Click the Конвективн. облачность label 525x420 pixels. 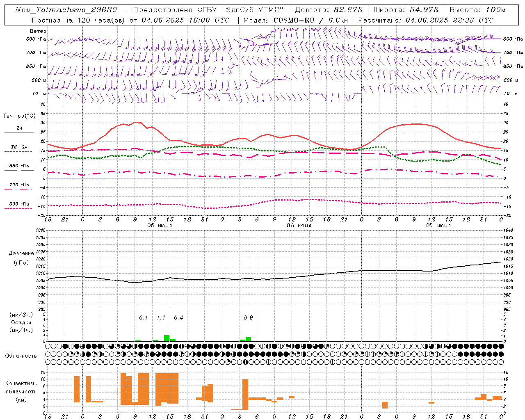tap(21, 387)
